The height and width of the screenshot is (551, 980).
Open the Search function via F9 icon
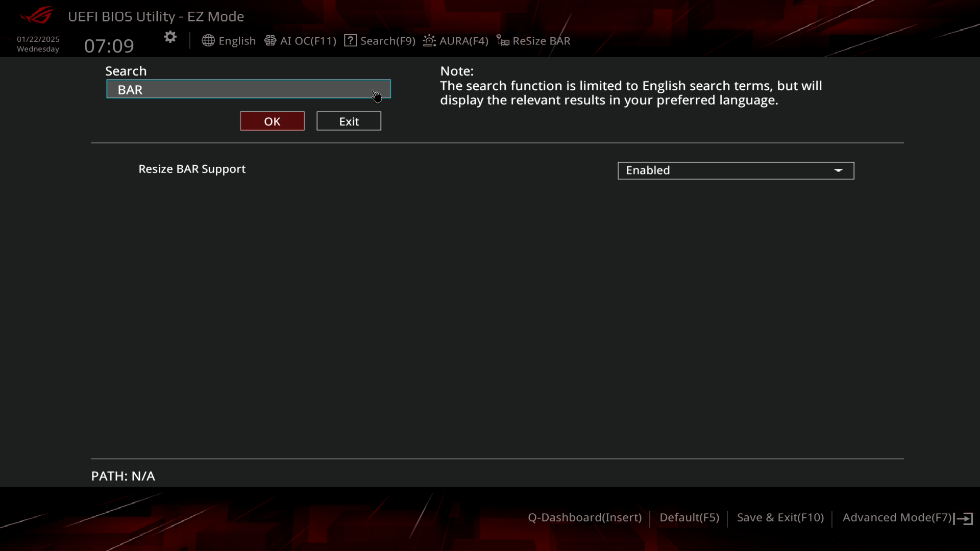point(380,40)
